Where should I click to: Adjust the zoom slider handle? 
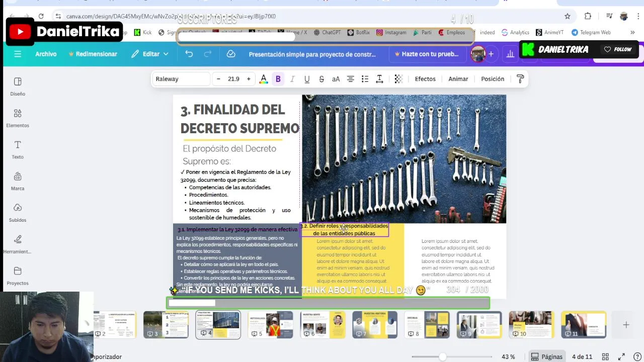click(442, 356)
